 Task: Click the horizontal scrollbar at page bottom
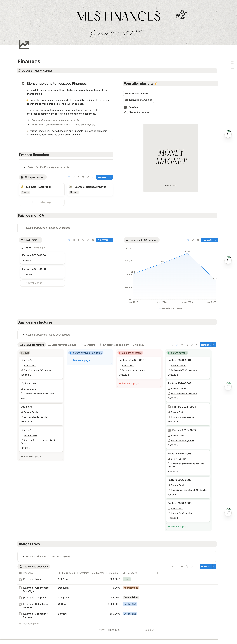[109, 639]
